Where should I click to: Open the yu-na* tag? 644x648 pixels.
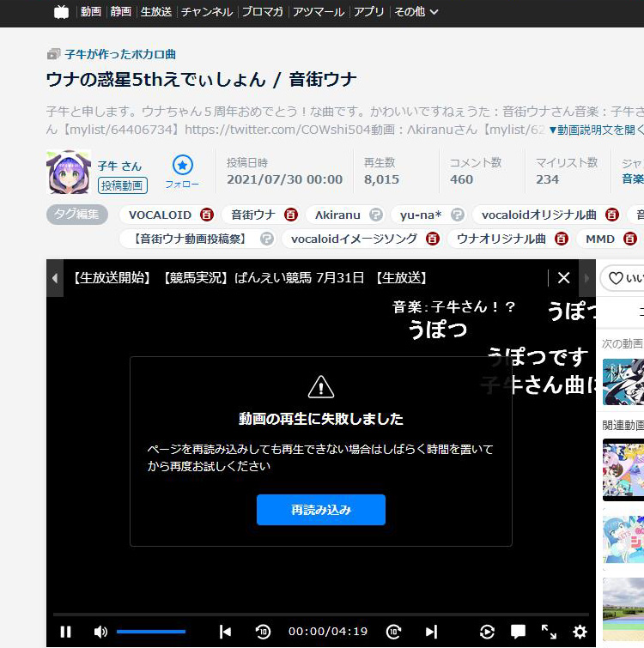[x=421, y=215]
